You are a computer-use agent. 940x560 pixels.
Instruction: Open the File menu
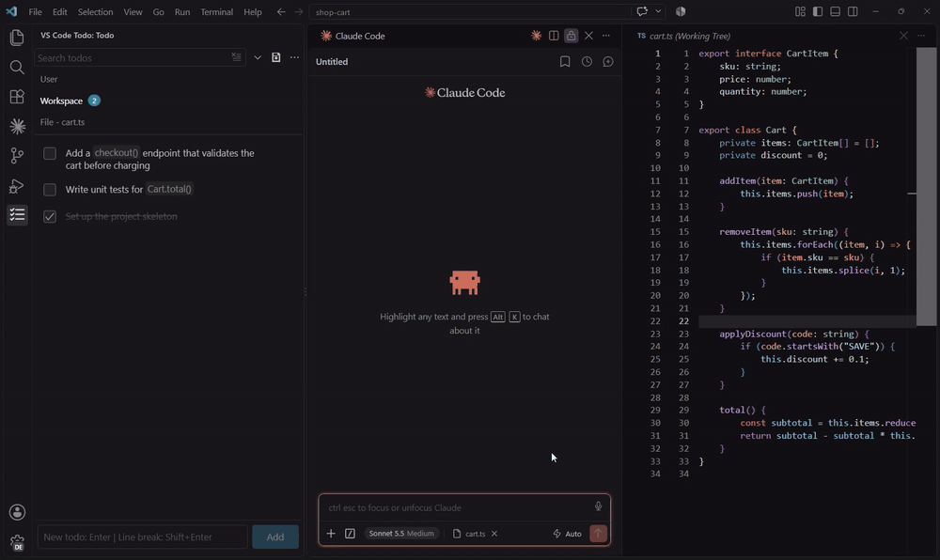(36, 12)
